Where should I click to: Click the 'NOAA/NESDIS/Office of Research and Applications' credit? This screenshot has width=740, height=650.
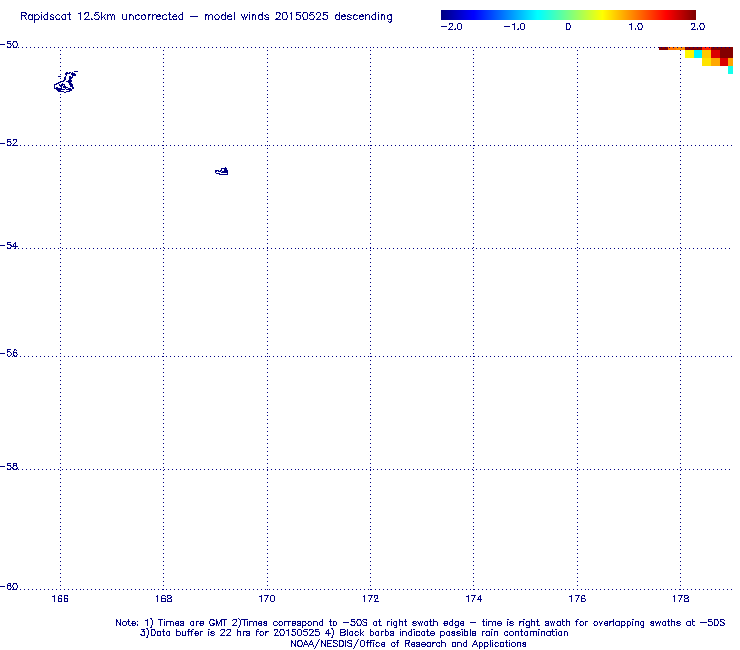pos(408,644)
